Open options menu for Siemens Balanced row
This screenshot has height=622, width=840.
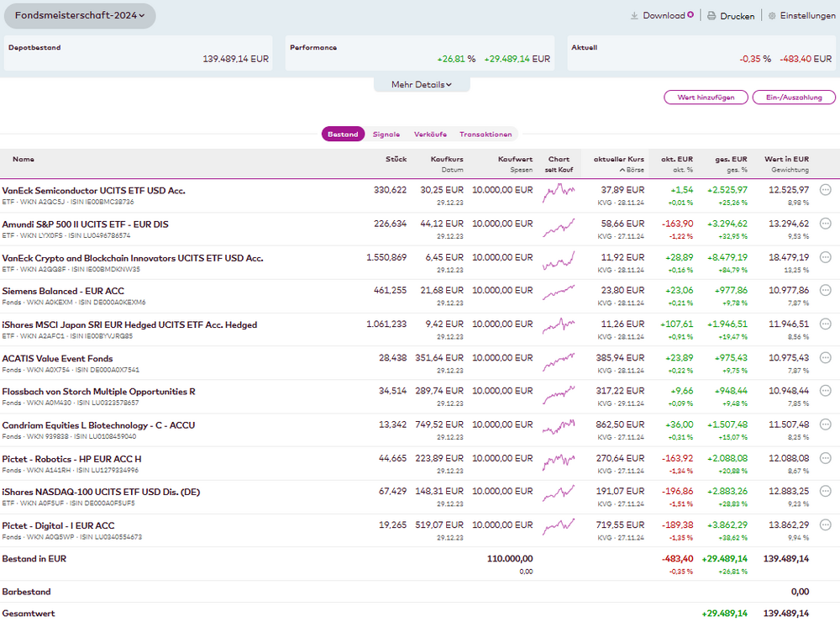point(825,291)
